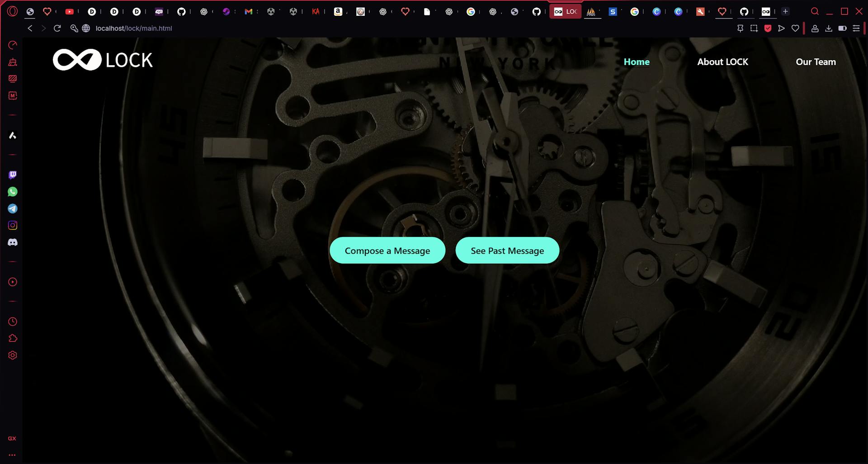Open GX Control speedometer panel in sidebar
The height and width of the screenshot is (464, 868).
click(x=13, y=45)
